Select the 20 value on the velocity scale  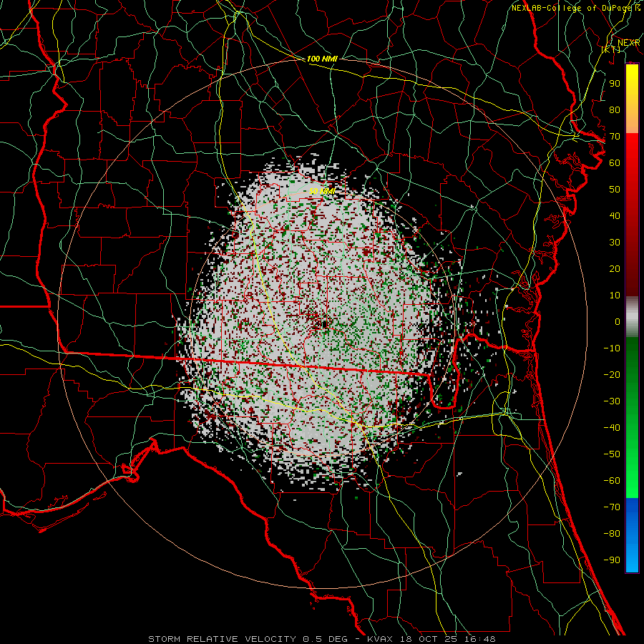click(615, 269)
